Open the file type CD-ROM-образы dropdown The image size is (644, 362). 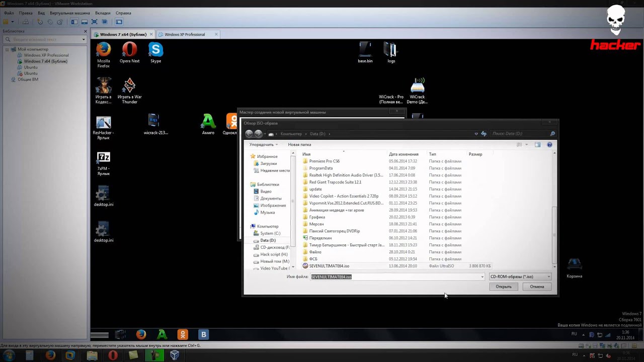pyautogui.click(x=521, y=277)
